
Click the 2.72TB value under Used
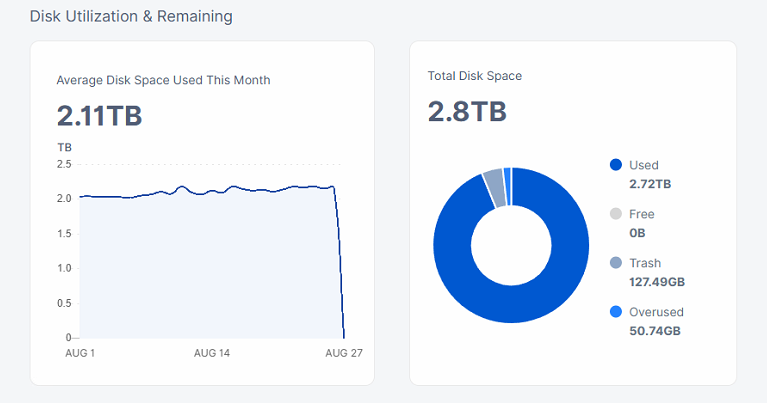pos(650,184)
